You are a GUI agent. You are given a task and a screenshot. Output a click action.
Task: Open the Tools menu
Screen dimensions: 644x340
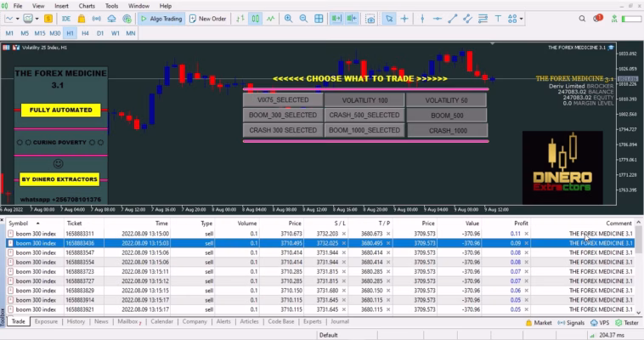tap(111, 6)
